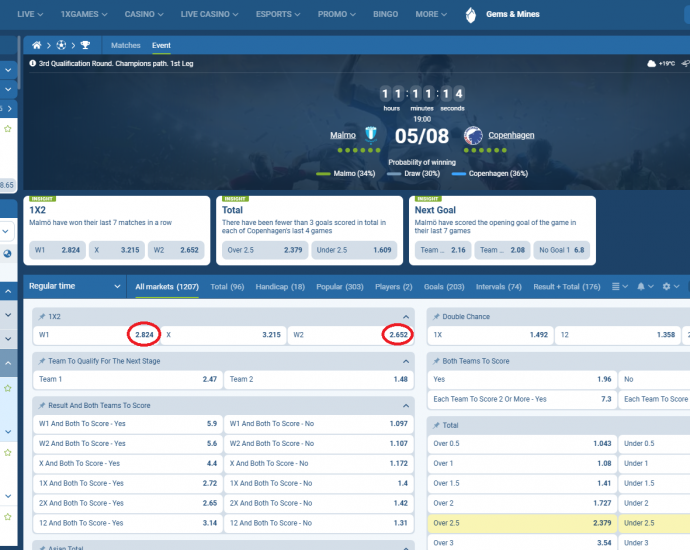Select X odds 3.215 in 1X2 market

pyautogui.click(x=224, y=335)
